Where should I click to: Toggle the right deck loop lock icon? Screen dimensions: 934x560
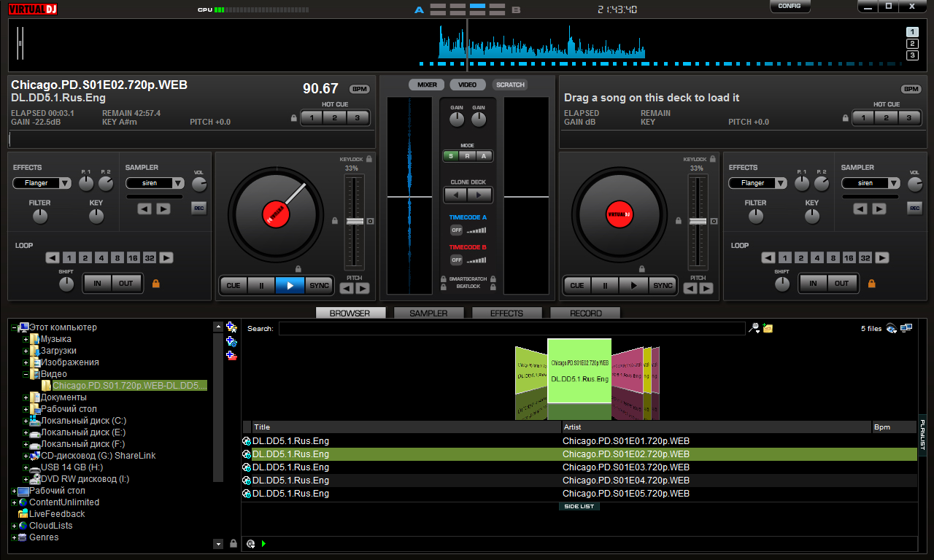point(871,284)
